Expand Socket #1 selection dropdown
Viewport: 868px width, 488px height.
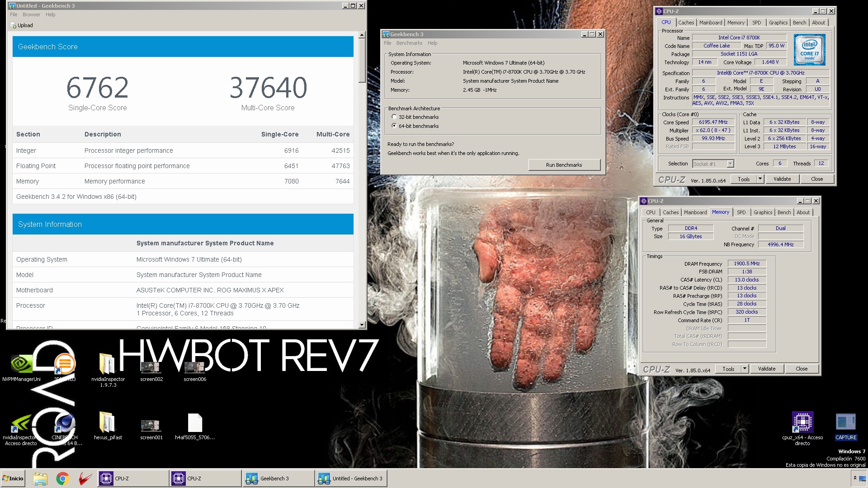click(x=731, y=164)
